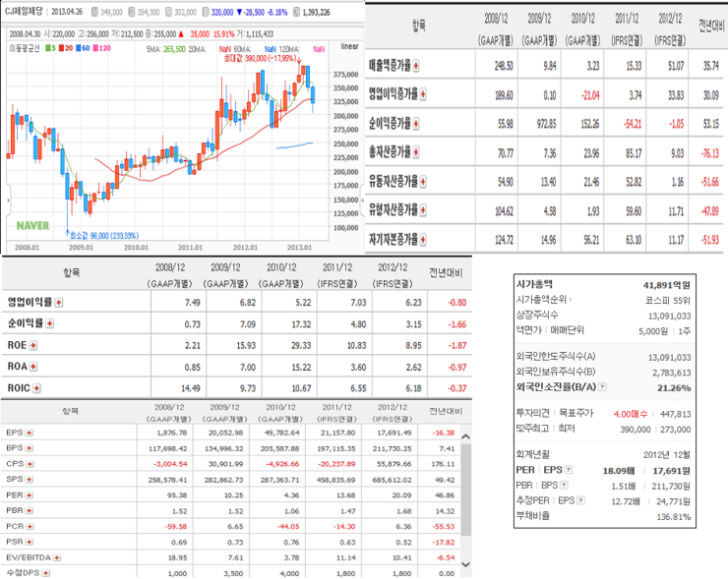
Task: Click the plus icon beside SPS
Action: click(30, 480)
